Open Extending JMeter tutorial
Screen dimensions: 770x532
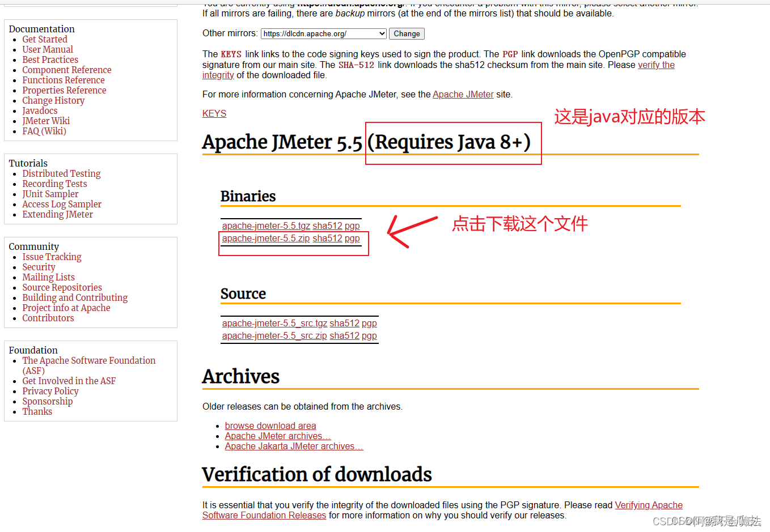click(57, 214)
